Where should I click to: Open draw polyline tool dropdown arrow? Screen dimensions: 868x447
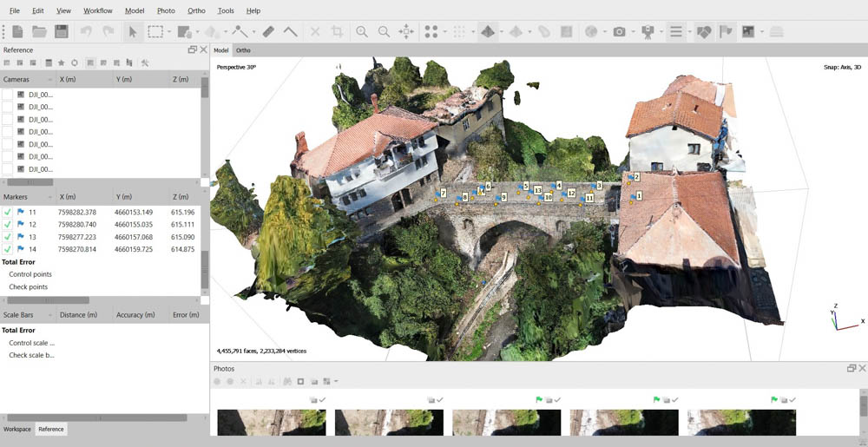(x=253, y=32)
